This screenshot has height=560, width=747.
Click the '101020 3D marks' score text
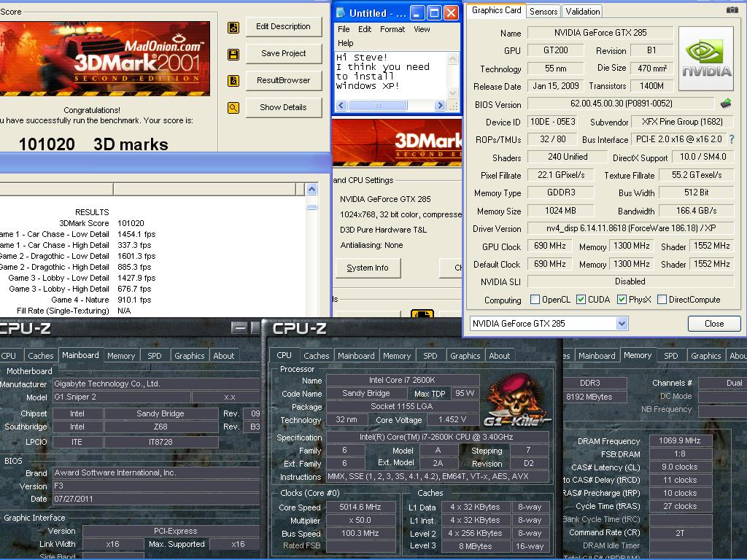pyautogui.click(x=93, y=144)
